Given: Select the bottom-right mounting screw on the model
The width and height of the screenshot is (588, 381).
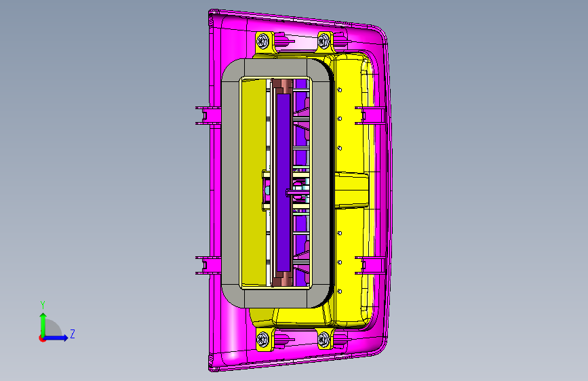Looking at the screenshot, I should click(324, 340).
